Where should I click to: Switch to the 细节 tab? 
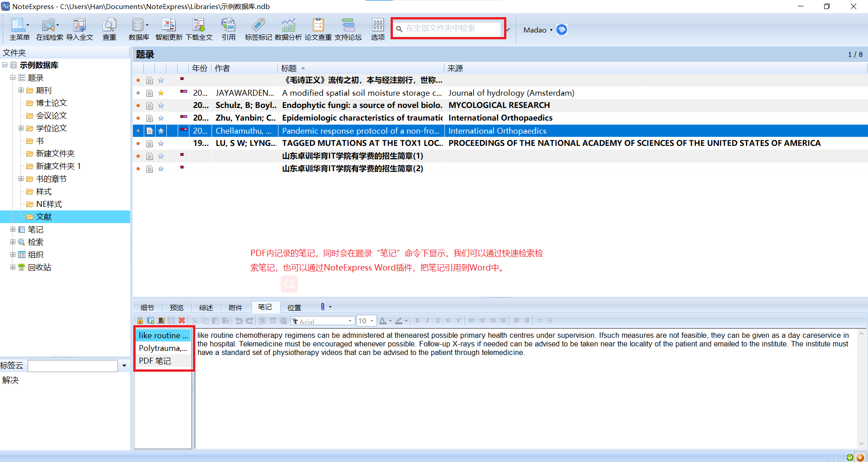coord(147,308)
